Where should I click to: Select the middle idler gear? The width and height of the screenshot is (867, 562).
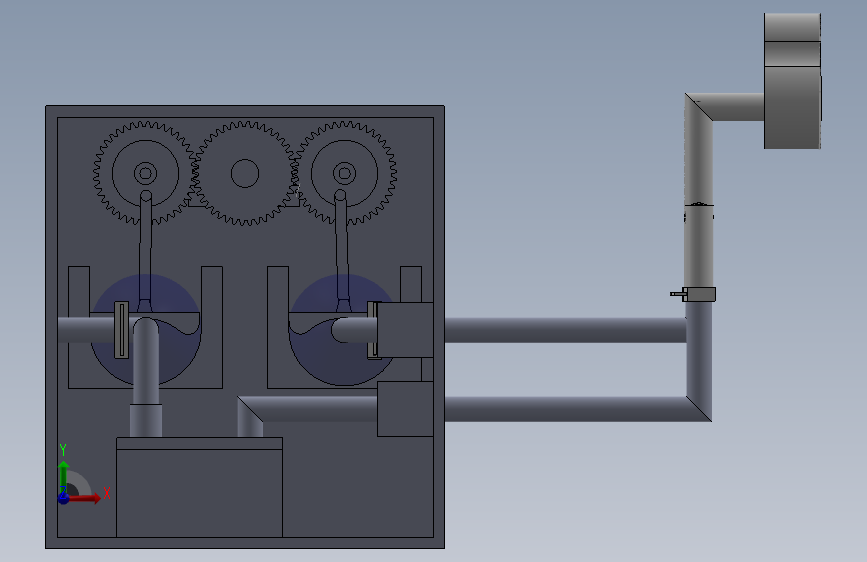click(245, 173)
